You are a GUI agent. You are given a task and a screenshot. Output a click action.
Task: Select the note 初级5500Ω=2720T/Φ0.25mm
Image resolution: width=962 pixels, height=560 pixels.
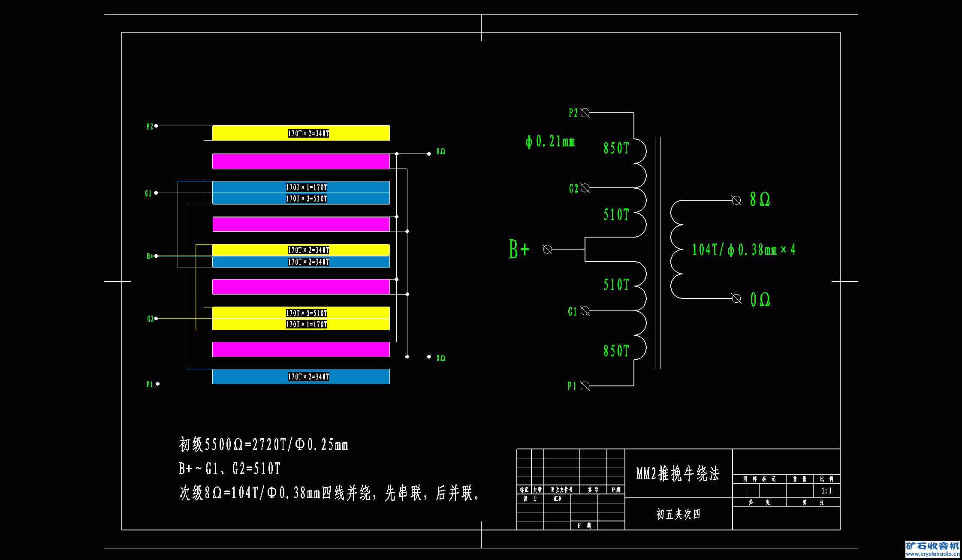(x=264, y=444)
